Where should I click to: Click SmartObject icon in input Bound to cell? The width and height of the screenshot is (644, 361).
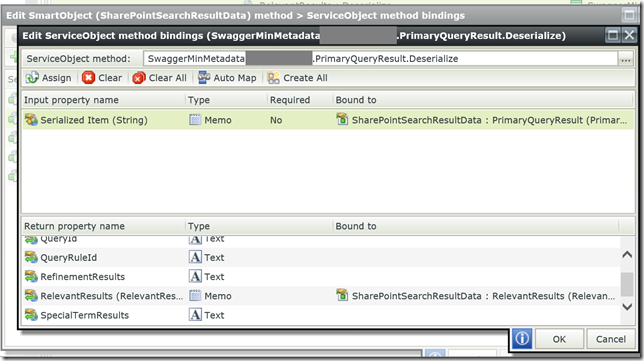tap(342, 120)
